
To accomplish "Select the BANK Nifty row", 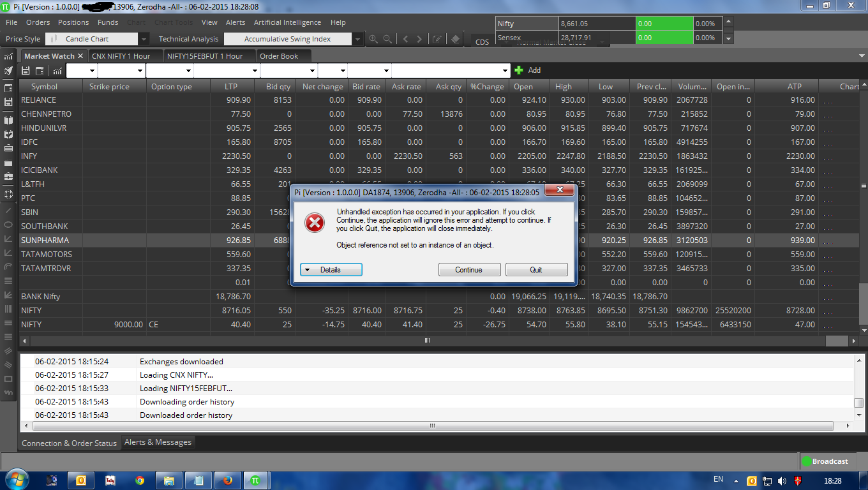I will pyautogui.click(x=438, y=297).
